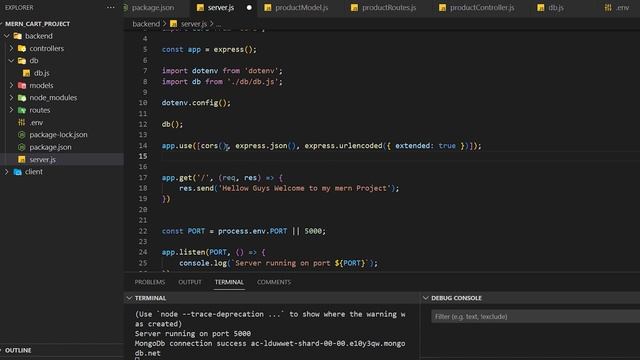The height and width of the screenshot is (360, 640).
Task: Click the node_modules folder icon
Action: tap(22, 98)
